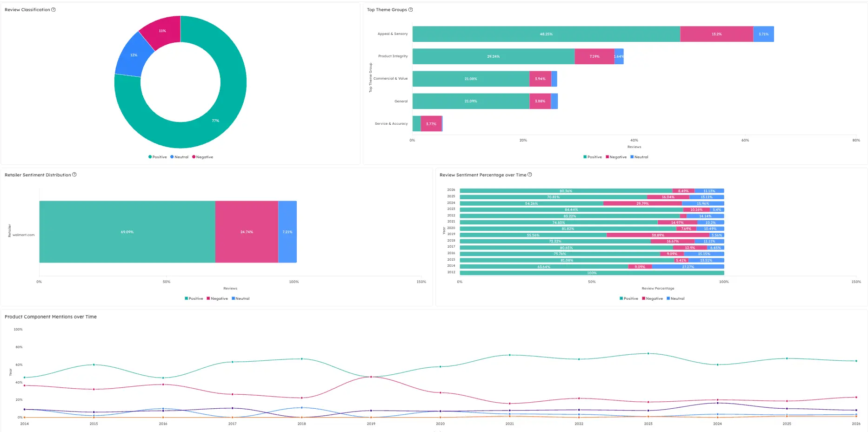Click the 2026 positive bar 80.36%
This screenshot has width=868, height=432.
566,191
